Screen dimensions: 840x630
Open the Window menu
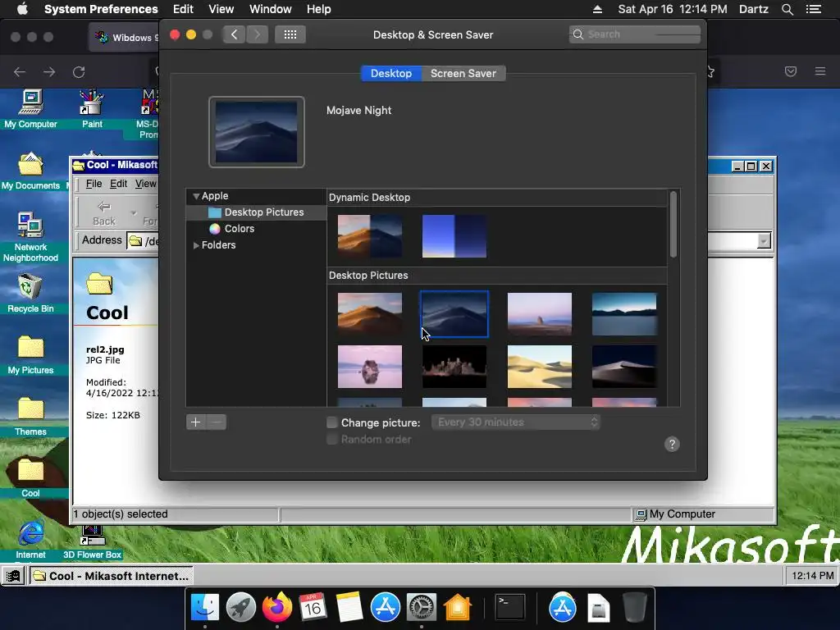click(271, 9)
